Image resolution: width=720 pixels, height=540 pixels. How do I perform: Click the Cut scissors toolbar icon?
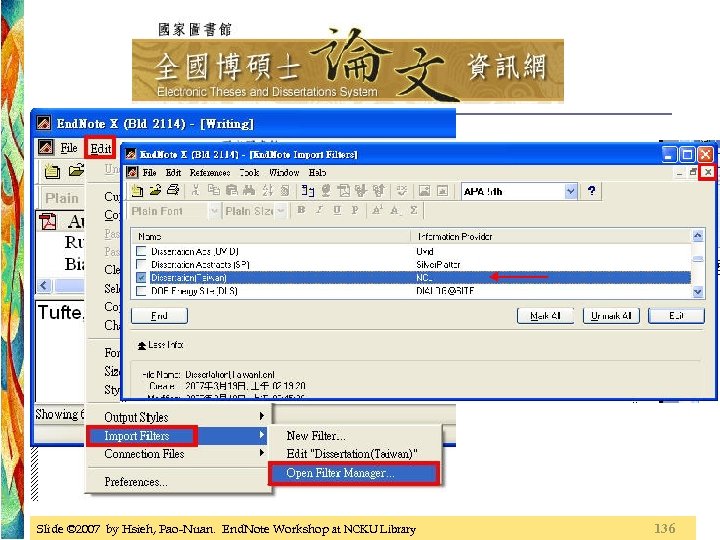pos(196,190)
